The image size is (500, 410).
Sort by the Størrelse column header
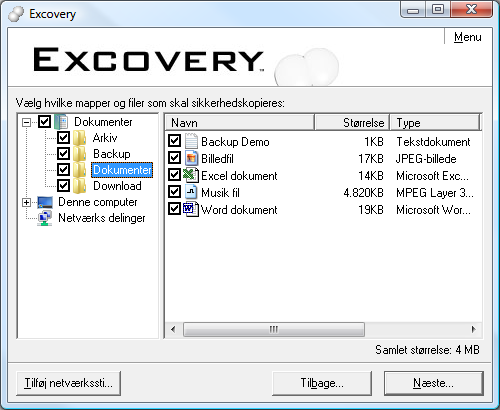[352, 123]
